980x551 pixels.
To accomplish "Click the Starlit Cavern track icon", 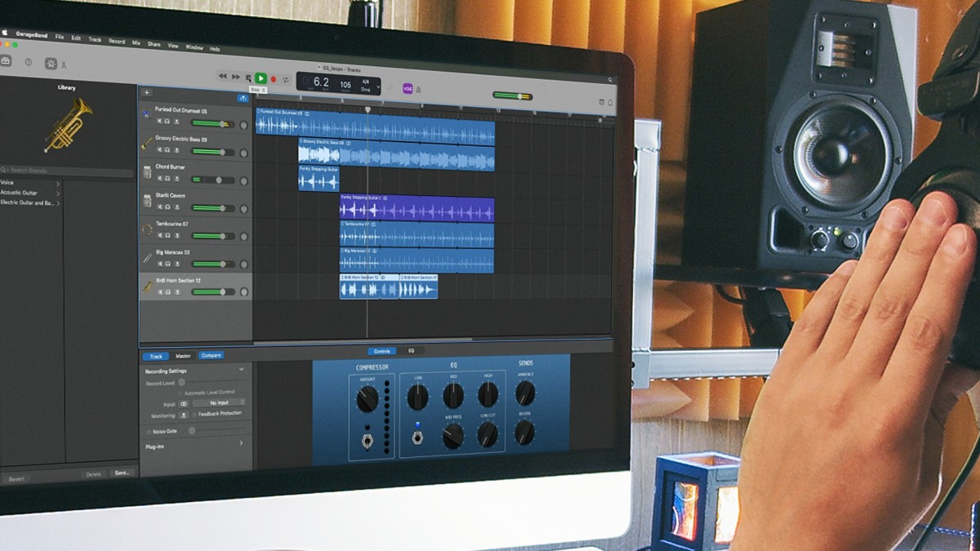I will 147,201.
